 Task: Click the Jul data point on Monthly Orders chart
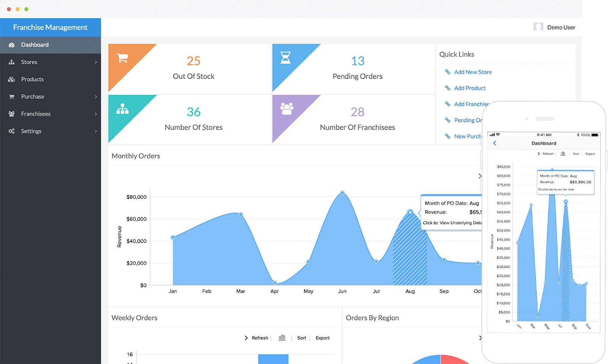[x=376, y=261]
